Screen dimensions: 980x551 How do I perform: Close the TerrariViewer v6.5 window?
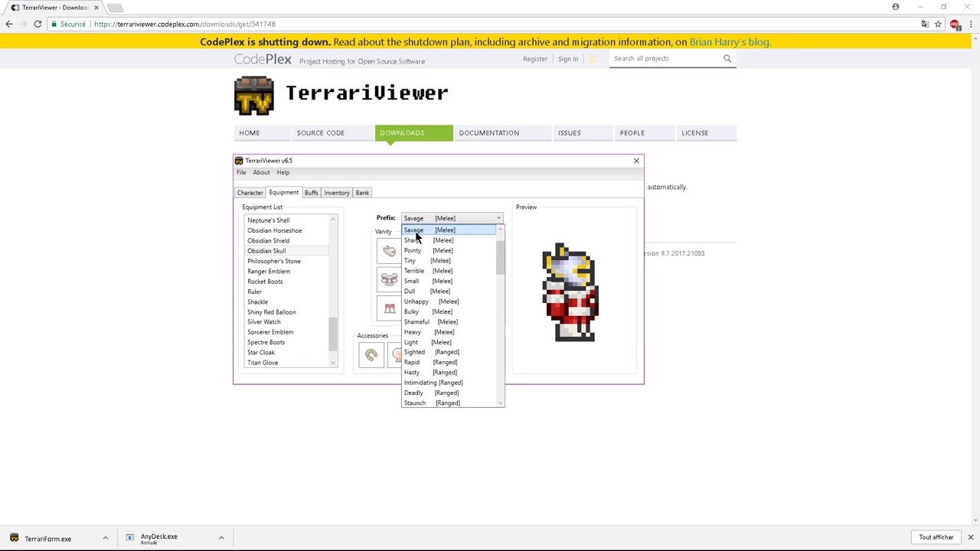636,161
